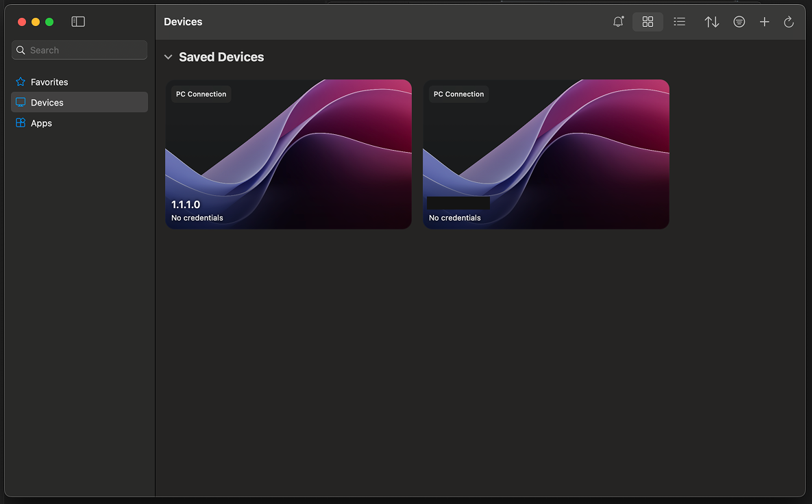Click the search magnifying glass icon
812x504 pixels.
tap(21, 49)
